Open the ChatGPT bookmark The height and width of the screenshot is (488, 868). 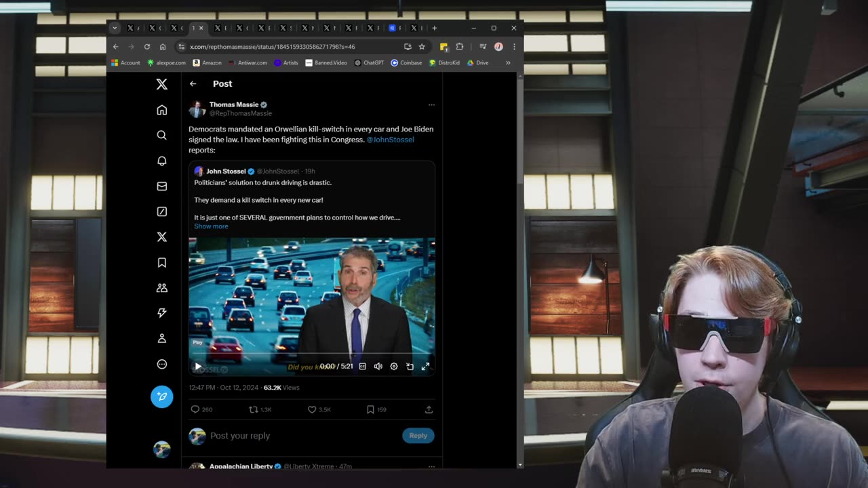point(369,63)
